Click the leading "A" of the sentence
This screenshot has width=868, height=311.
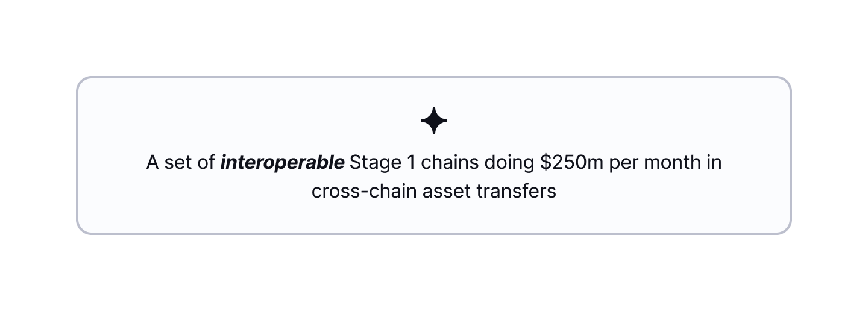point(153,163)
